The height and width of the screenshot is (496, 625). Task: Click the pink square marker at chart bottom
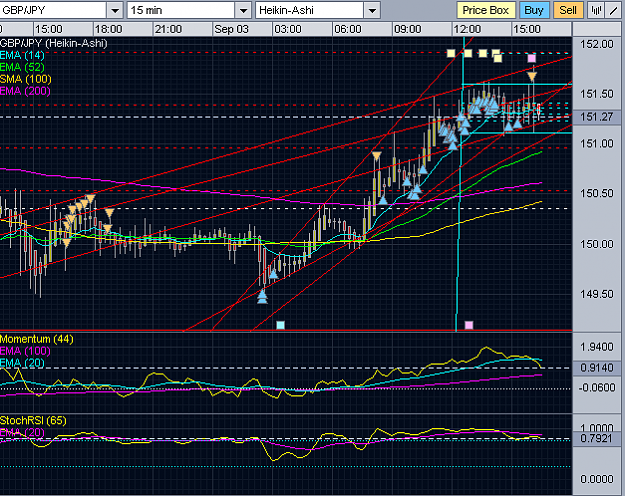(x=469, y=325)
